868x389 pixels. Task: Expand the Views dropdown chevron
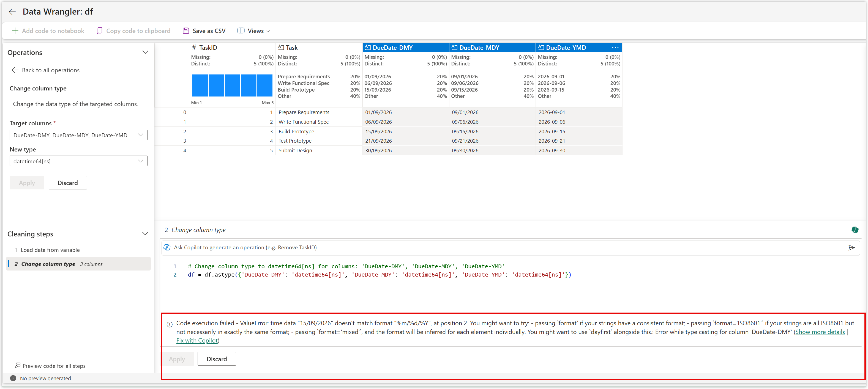[268, 31]
